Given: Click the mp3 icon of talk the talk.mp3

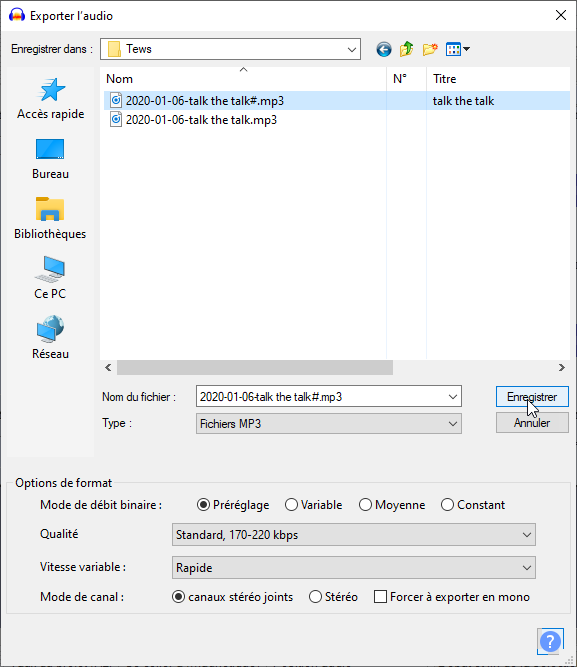Looking at the screenshot, I should (x=116, y=120).
